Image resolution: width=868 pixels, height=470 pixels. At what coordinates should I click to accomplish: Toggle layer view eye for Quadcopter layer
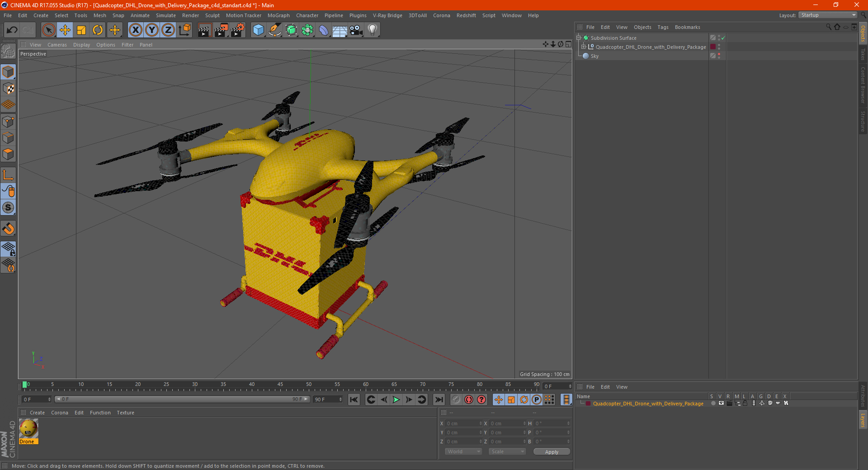pos(721,403)
